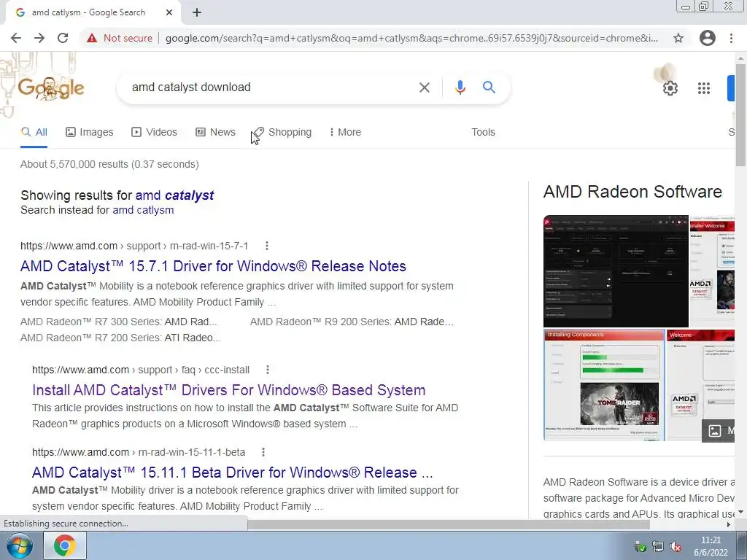Go back to the previous page
The width and height of the screenshot is (747, 560).
(16, 38)
